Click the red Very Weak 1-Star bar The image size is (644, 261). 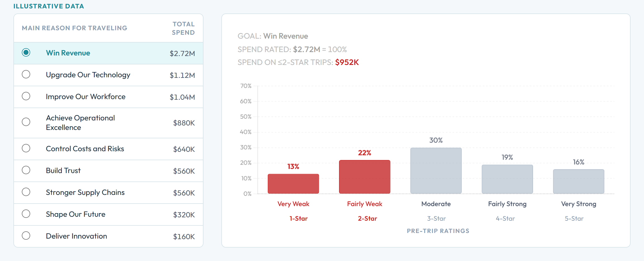point(293,183)
